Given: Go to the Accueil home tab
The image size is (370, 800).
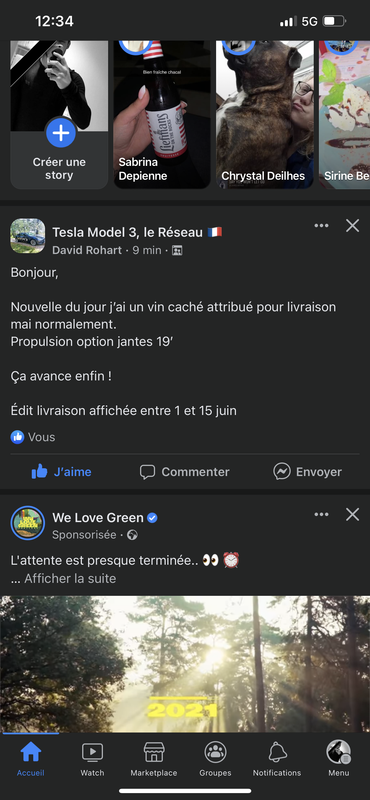Looking at the screenshot, I should (x=31, y=759).
